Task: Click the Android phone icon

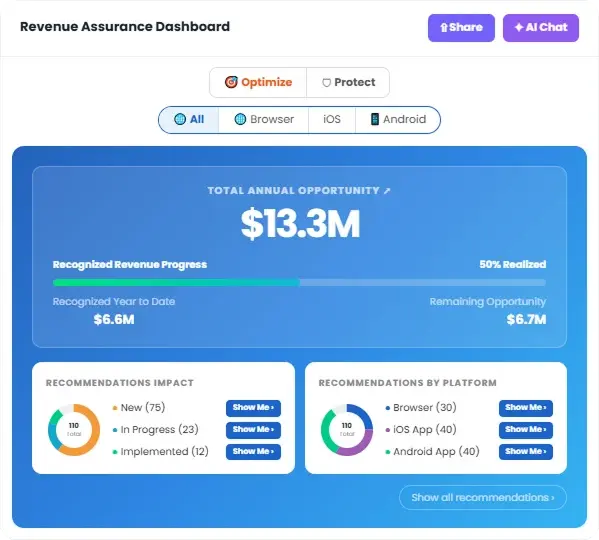Action: [375, 119]
